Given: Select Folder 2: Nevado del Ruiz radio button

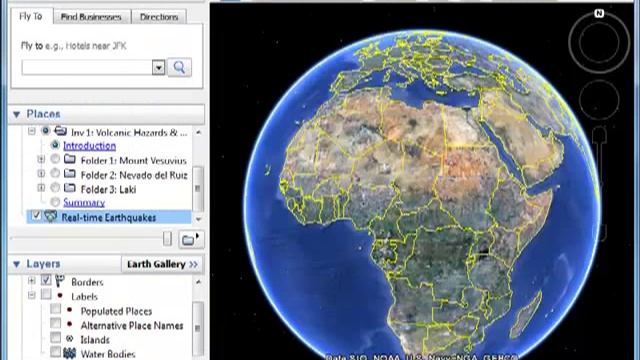Looking at the screenshot, I should click(x=55, y=173).
